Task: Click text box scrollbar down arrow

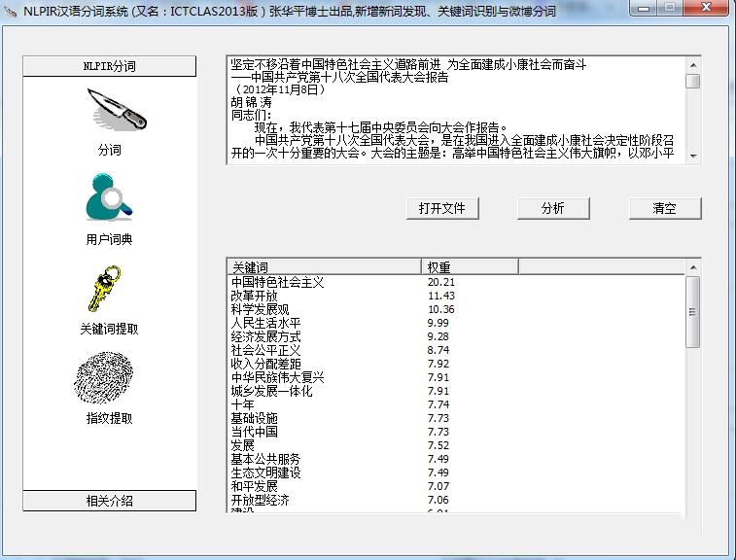Action: coord(693,156)
